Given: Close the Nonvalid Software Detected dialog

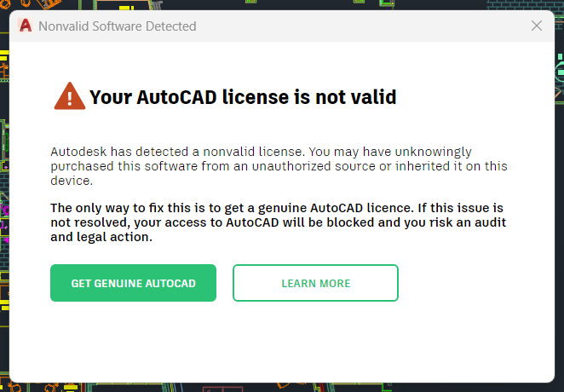Looking at the screenshot, I should [x=536, y=26].
